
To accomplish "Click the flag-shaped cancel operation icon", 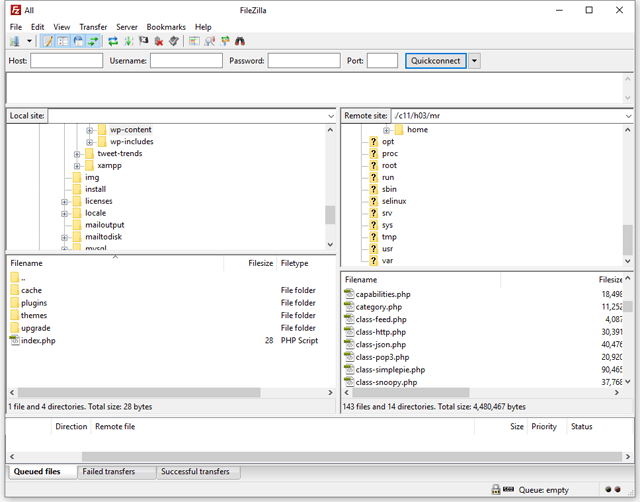I will coord(143,41).
